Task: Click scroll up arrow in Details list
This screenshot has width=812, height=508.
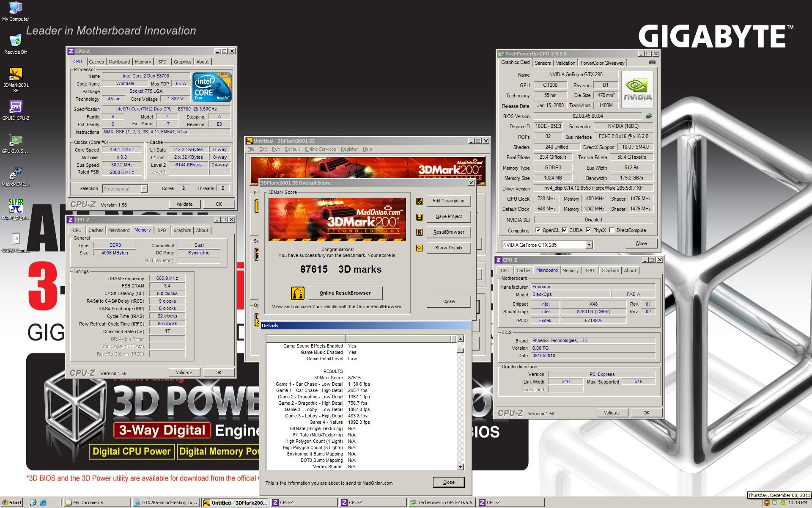Action: click(x=460, y=339)
